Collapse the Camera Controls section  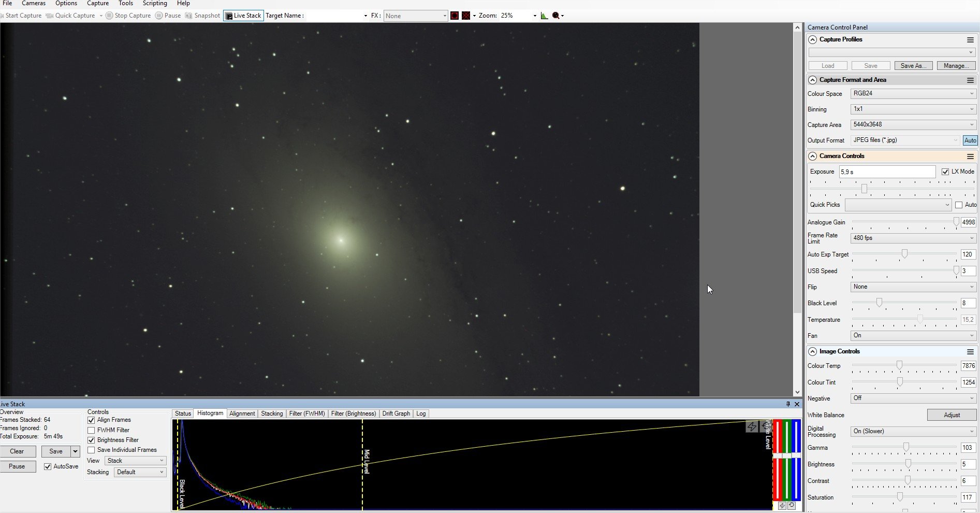coord(812,156)
